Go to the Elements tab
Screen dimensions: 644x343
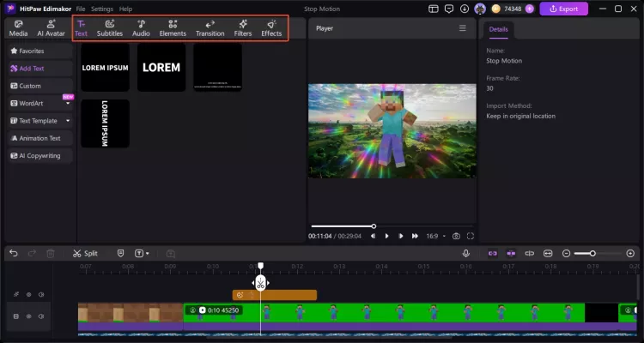pyautogui.click(x=173, y=28)
